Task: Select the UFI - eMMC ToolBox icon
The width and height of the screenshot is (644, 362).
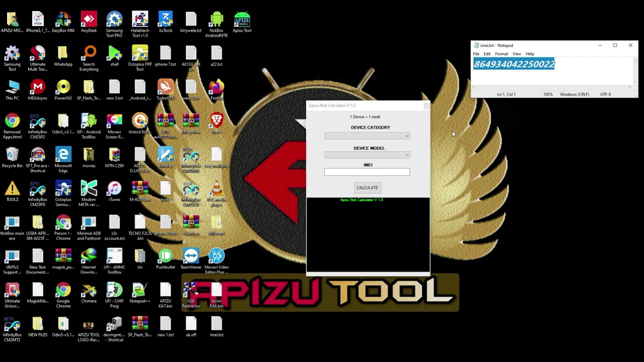Action: 114,261
